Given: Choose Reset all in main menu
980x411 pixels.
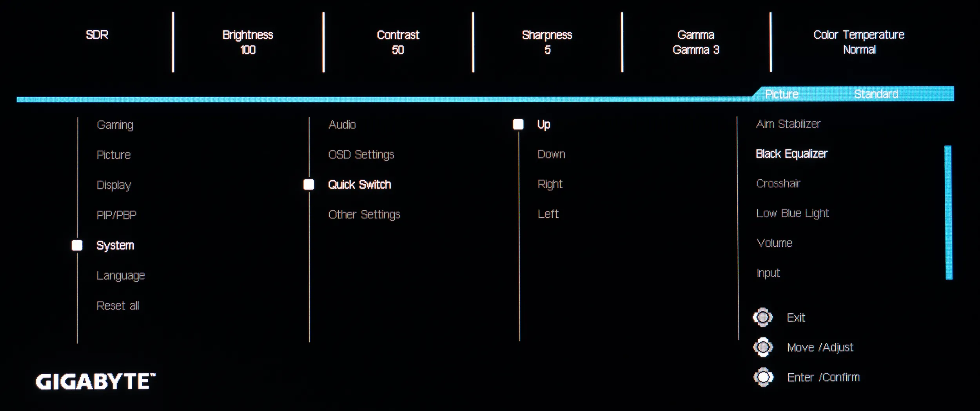Looking at the screenshot, I should point(118,306).
